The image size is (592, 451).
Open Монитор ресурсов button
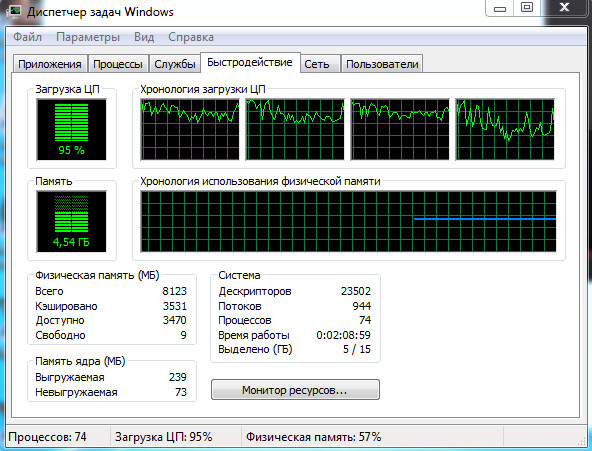295,389
